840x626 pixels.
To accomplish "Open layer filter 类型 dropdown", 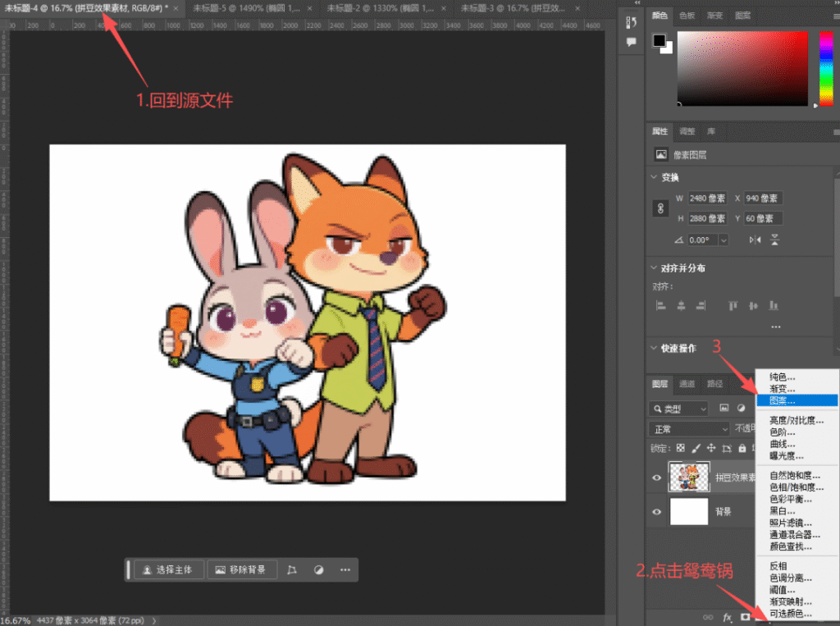I will (x=678, y=409).
